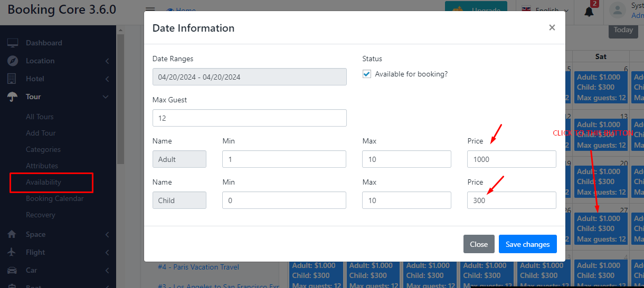644x288 pixels.
Task: Collapse the Tour menu chevron
Action: pyautogui.click(x=106, y=97)
